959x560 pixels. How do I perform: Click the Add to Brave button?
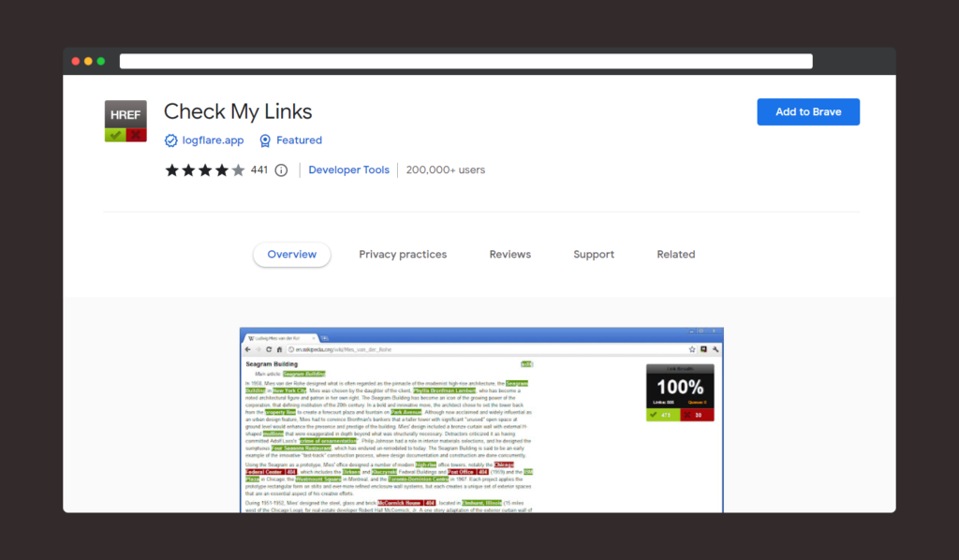point(808,111)
